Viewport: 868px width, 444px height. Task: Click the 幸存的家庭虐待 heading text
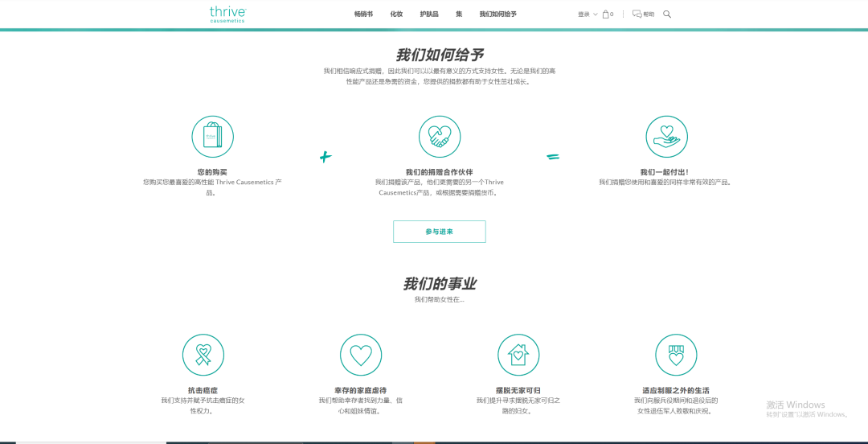click(361, 390)
